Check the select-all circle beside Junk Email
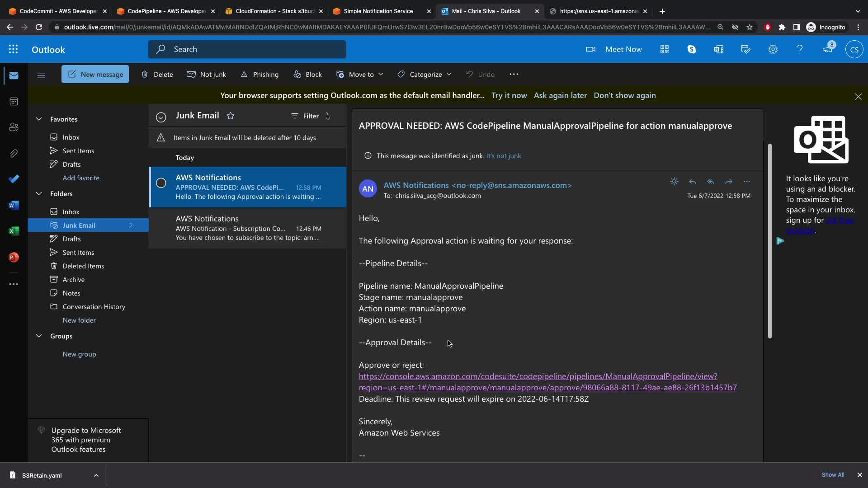868x488 pixels. 161,117
